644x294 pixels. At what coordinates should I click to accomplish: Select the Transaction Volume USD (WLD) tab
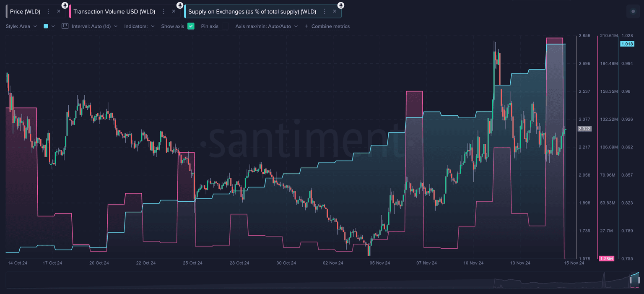point(114,11)
